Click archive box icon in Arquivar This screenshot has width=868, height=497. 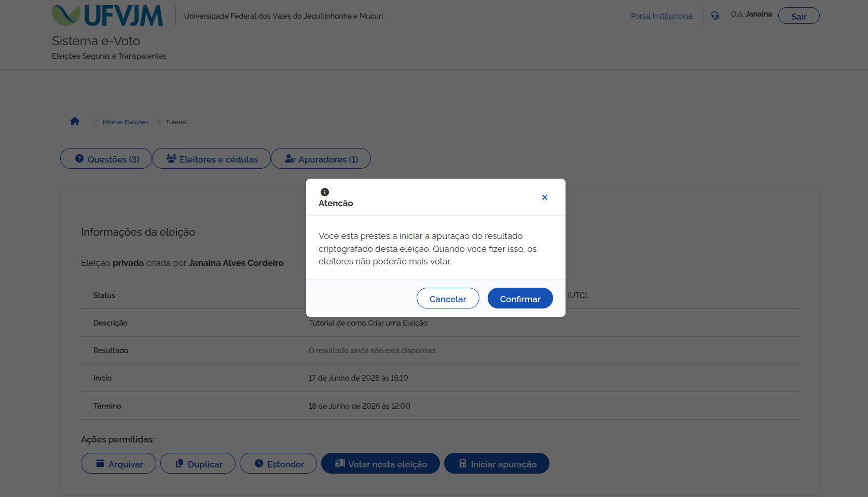tap(100, 463)
